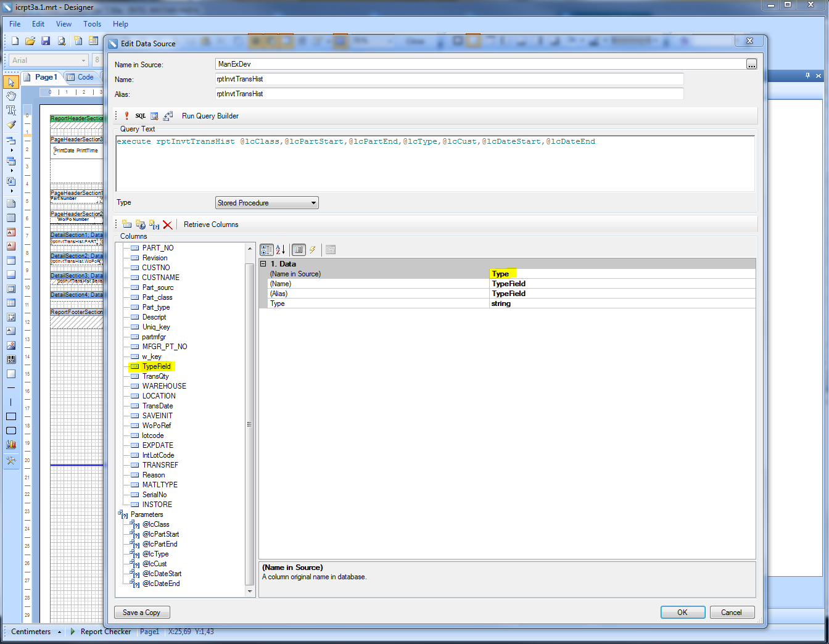The width and height of the screenshot is (829, 644).
Task: Select the Image component in toolbox
Action: (11, 345)
